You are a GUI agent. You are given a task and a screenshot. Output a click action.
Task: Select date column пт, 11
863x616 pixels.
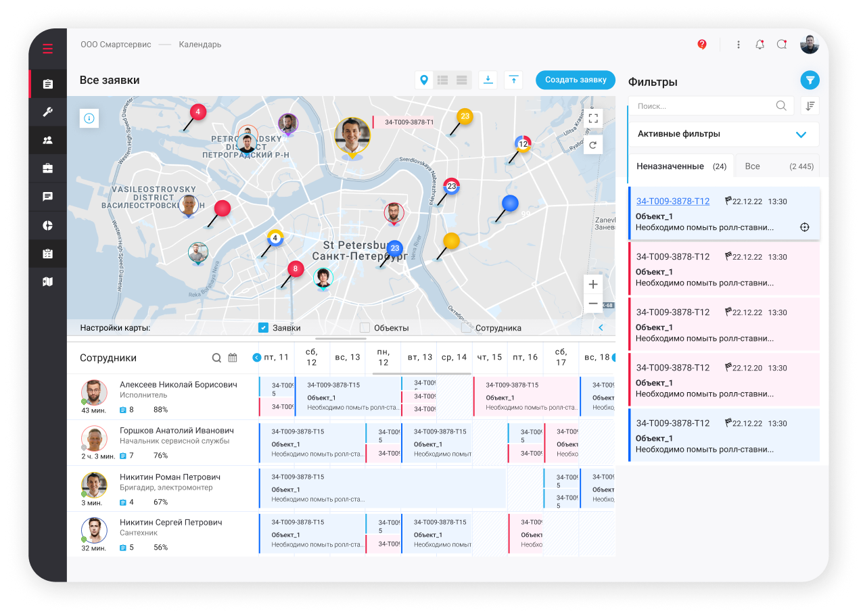[x=277, y=357]
